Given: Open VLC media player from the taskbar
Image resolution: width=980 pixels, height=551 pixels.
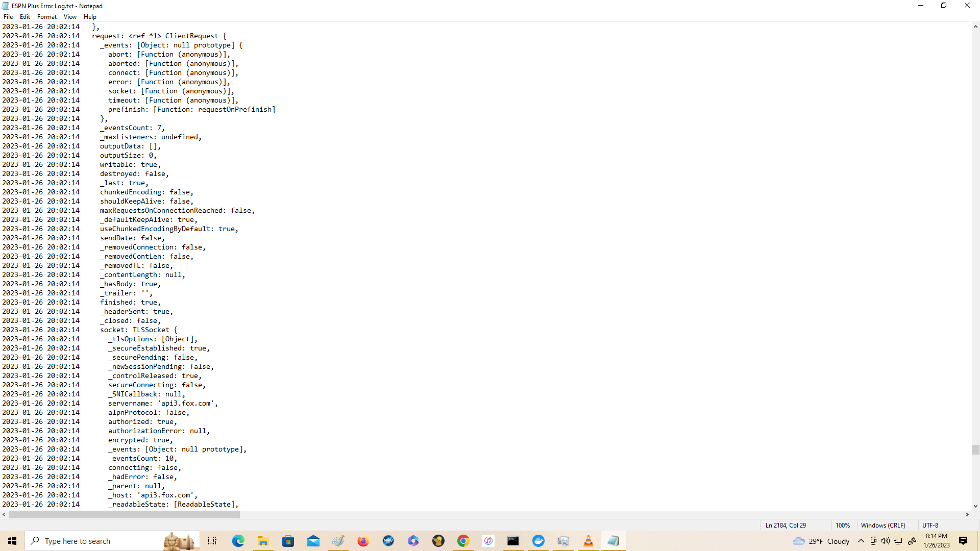Looking at the screenshot, I should 588,541.
